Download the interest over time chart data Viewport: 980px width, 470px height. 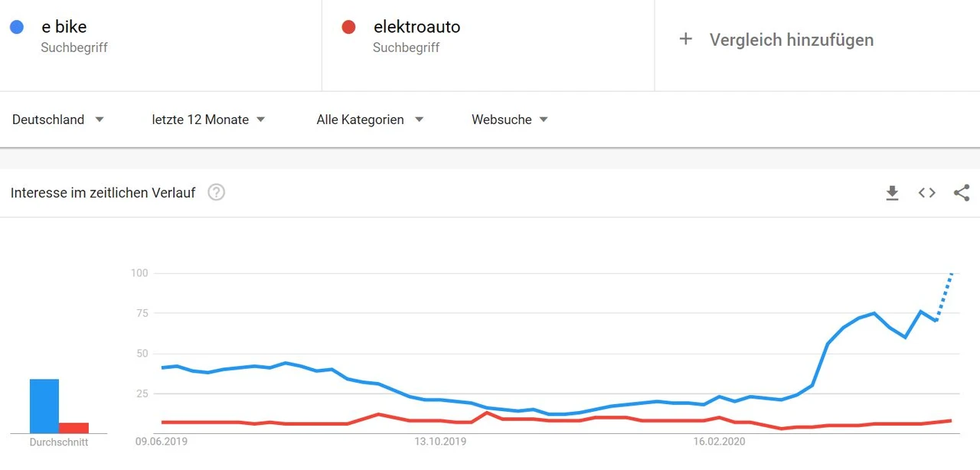(892, 193)
